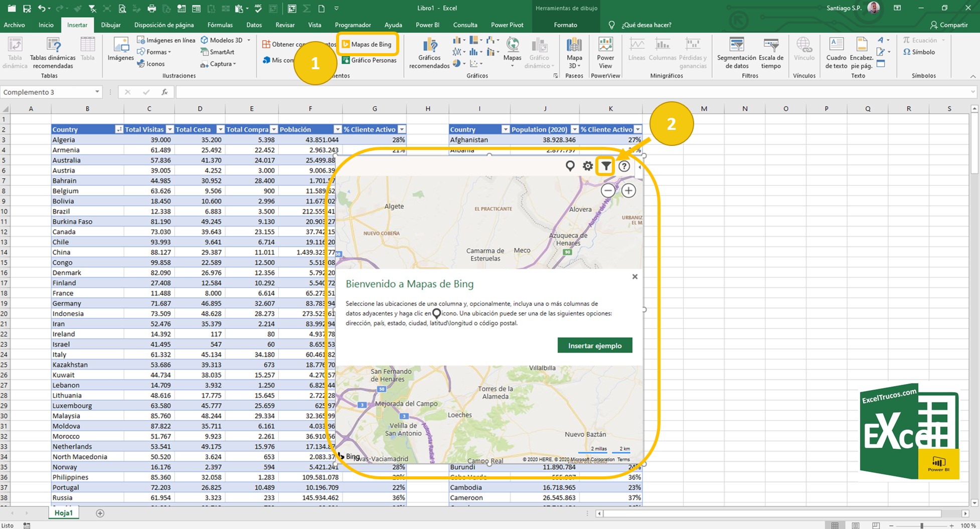This screenshot has height=529, width=980.
Task: Click the map settings gear icon
Action: point(588,166)
